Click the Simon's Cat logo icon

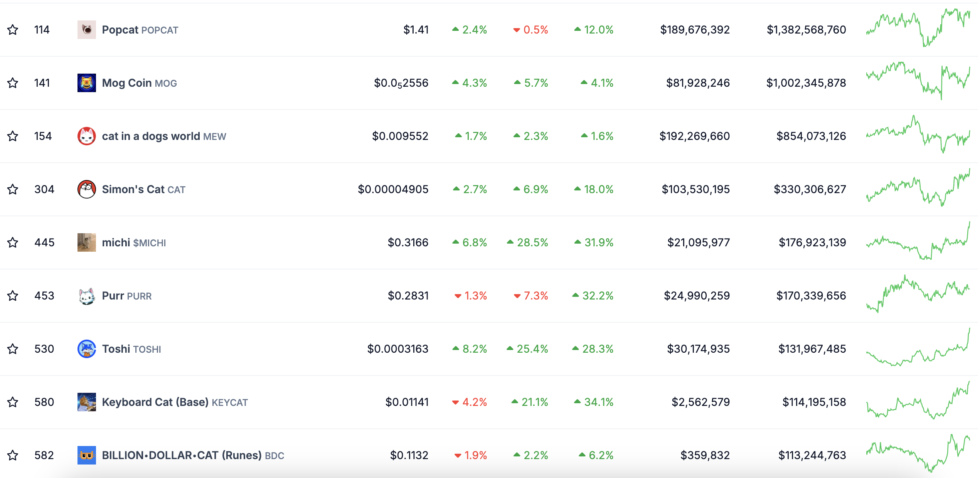pos(86,189)
